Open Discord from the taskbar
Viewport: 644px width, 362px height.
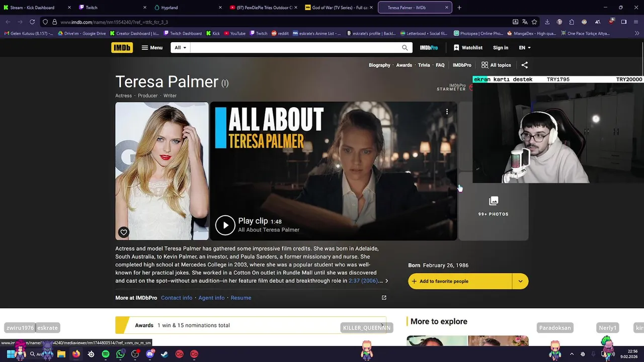(150, 354)
